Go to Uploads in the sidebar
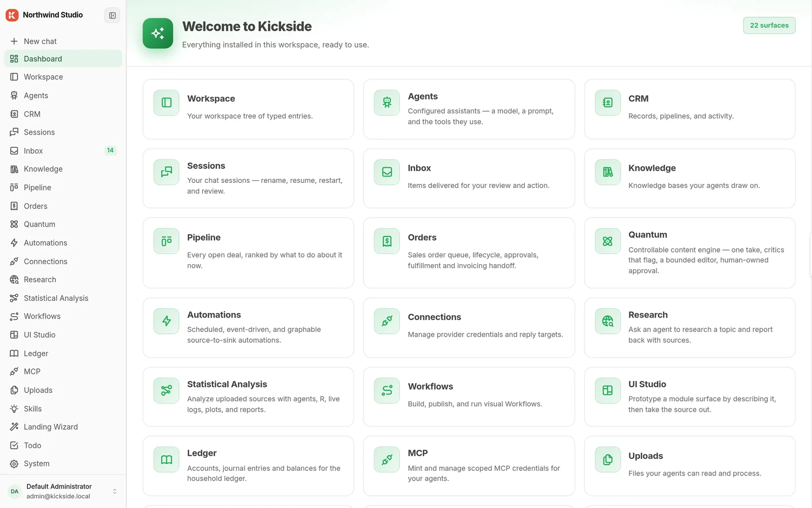812x508 pixels. tap(63, 390)
